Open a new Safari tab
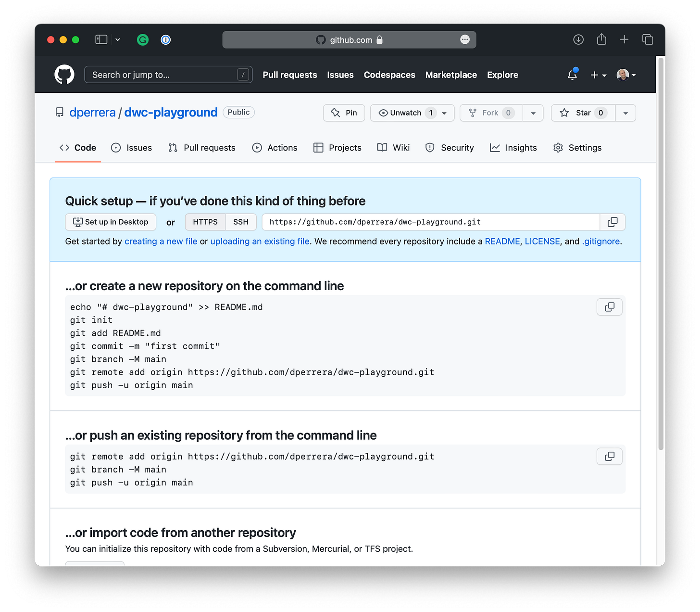 tap(624, 39)
